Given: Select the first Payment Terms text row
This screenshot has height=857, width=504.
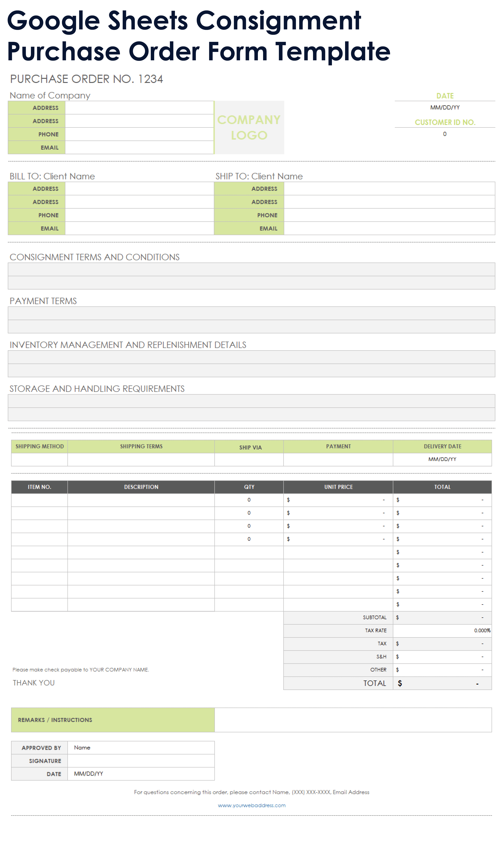Looking at the screenshot, I should 251,313.
